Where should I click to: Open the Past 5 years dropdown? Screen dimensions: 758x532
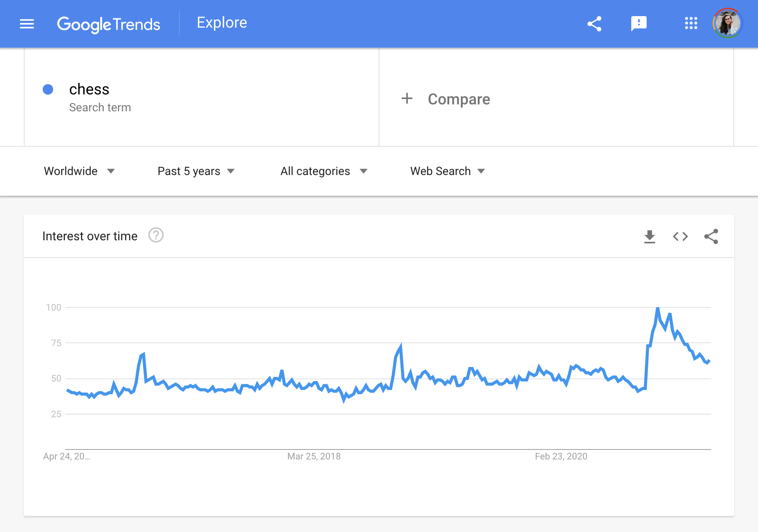196,171
